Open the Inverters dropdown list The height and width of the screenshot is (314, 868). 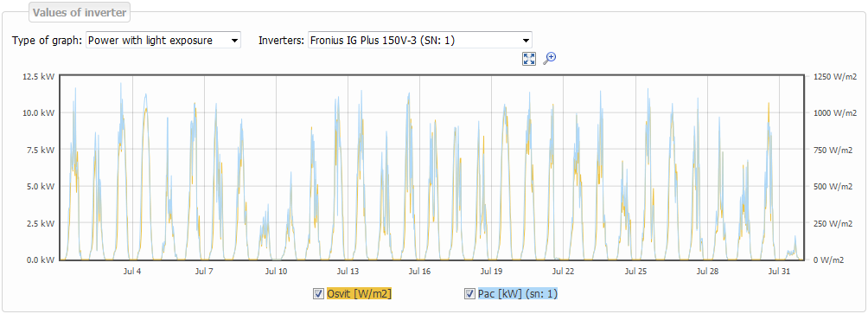[419, 40]
